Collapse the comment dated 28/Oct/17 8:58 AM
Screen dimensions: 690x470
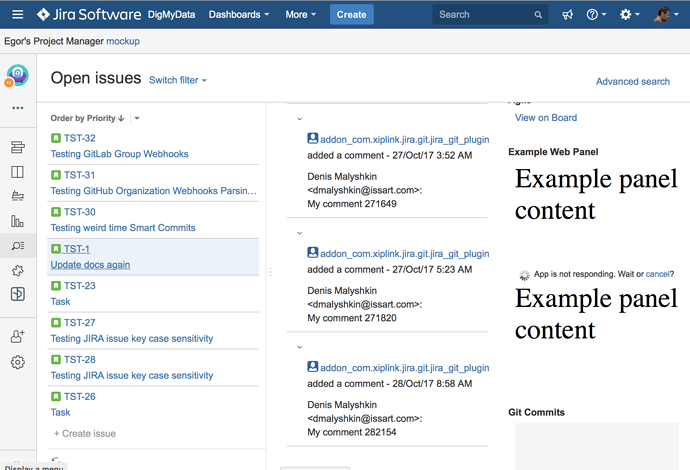[x=299, y=347]
